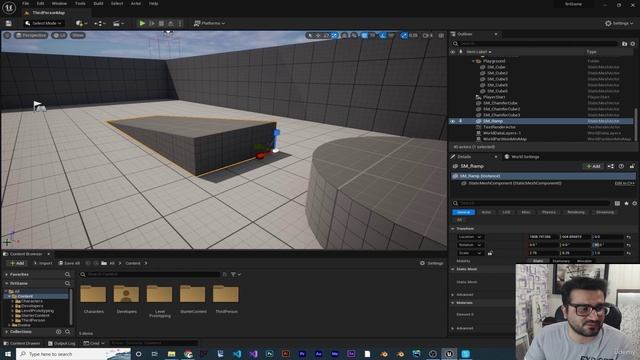Open viewport options hamburger menu
This screenshot has width=640, height=360.
[7, 36]
